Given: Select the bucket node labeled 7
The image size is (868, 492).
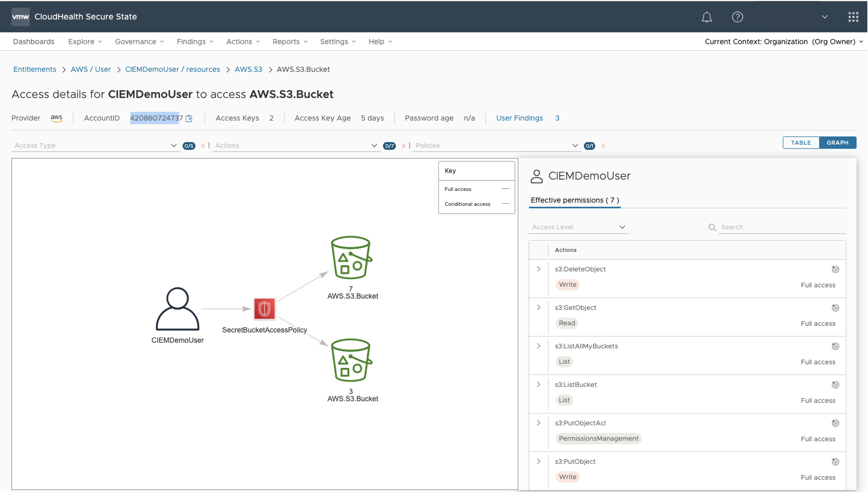Looking at the screenshot, I should click(351, 257).
